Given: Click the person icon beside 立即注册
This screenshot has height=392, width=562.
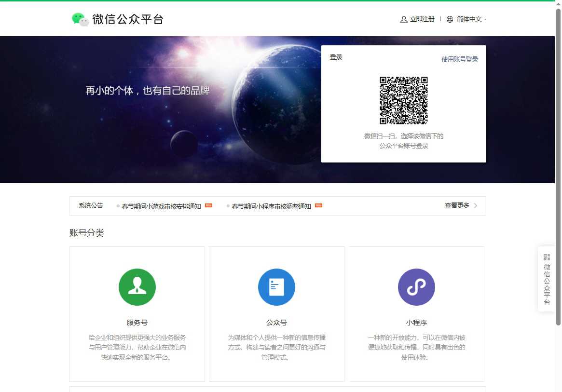Looking at the screenshot, I should tap(403, 19).
